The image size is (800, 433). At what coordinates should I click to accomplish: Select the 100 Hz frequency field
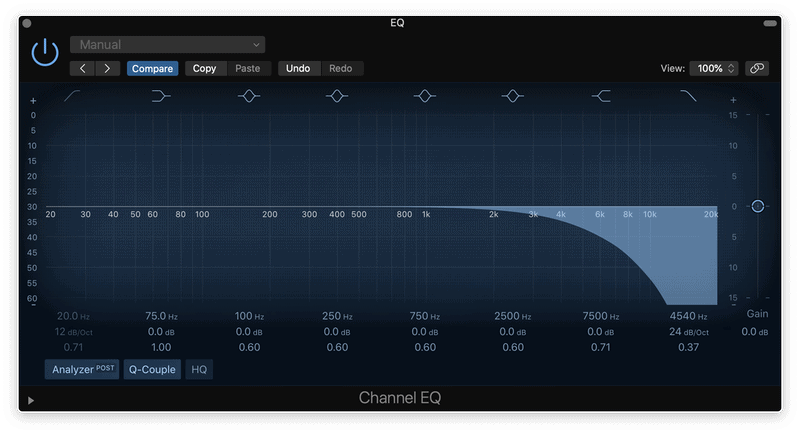coord(249,316)
